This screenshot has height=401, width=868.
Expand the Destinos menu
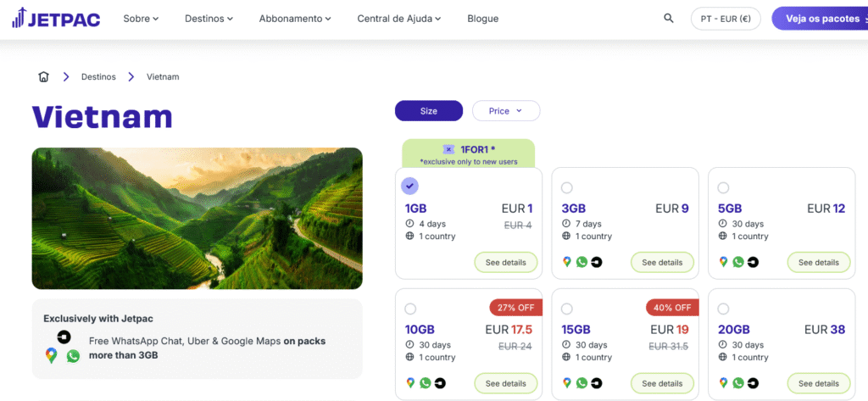point(209,19)
